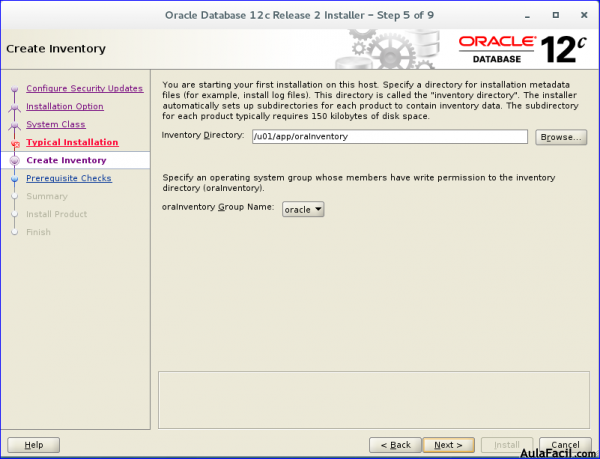The image size is (600, 459).
Task: Click the Installation Option step marker icon
Action: 15,107
